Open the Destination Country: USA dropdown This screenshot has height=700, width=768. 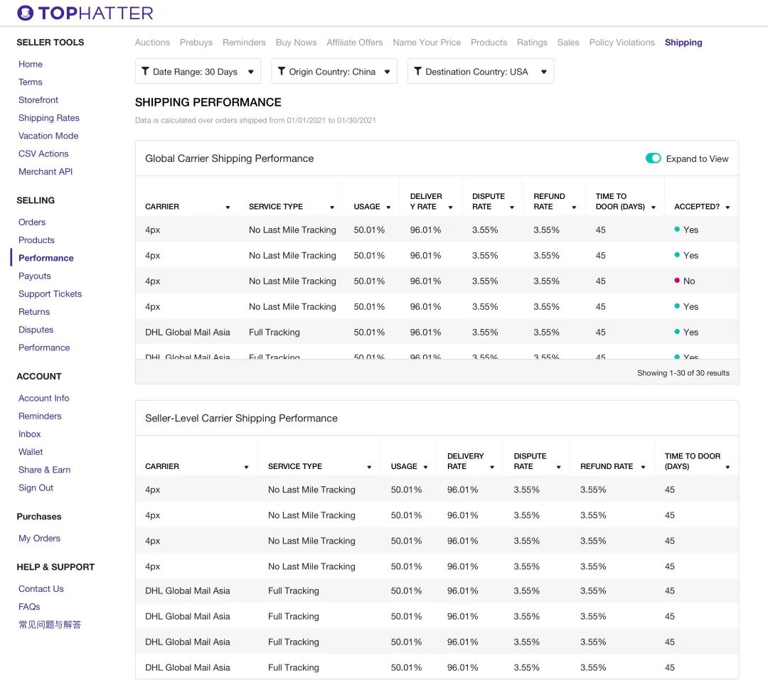(481, 72)
